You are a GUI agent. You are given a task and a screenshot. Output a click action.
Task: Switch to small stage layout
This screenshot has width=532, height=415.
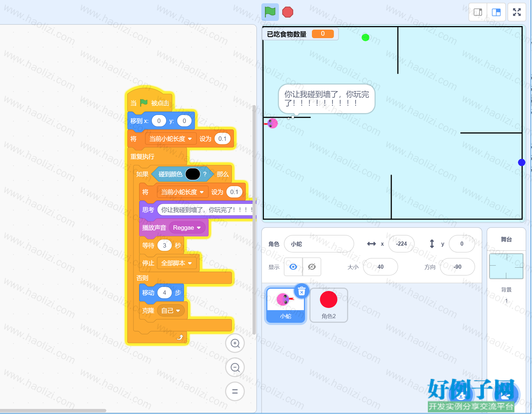(x=478, y=12)
